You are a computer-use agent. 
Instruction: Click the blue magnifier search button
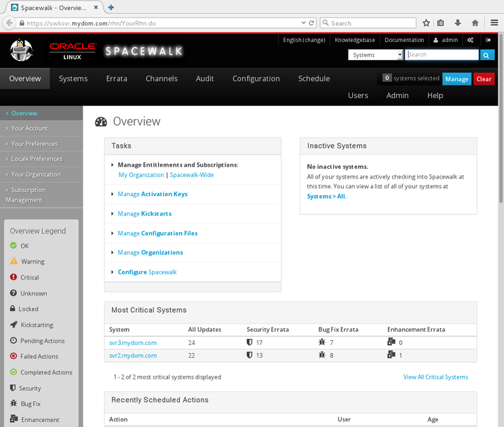pos(486,55)
